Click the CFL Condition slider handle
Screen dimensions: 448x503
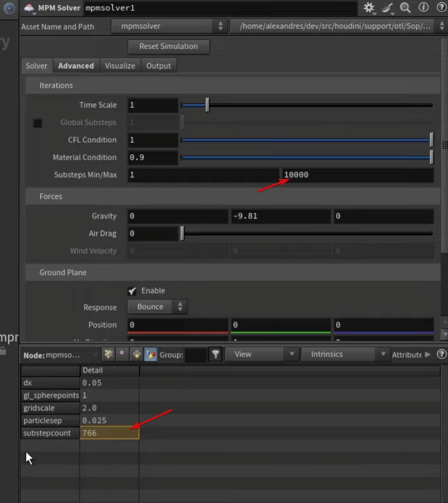pyautogui.click(x=431, y=140)
